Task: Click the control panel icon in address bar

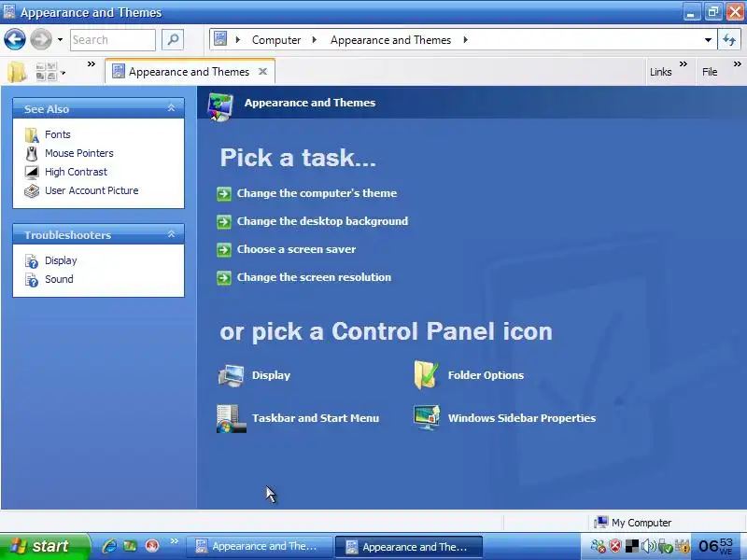Action: (x=220, y=39)
